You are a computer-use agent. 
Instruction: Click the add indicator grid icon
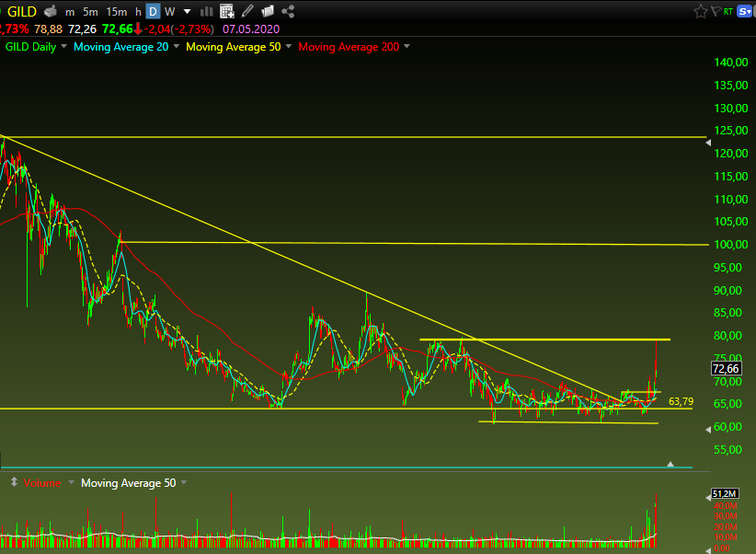[226, 11]
